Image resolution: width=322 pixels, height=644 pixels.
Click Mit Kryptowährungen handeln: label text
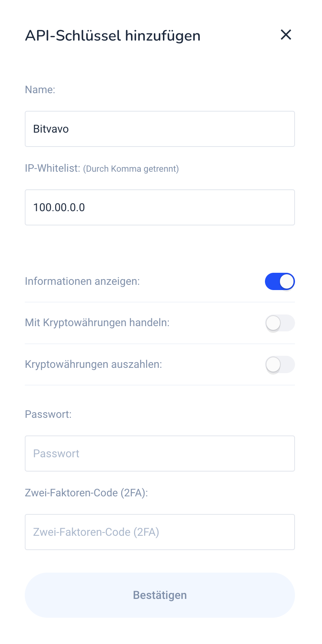pos(98,323)
